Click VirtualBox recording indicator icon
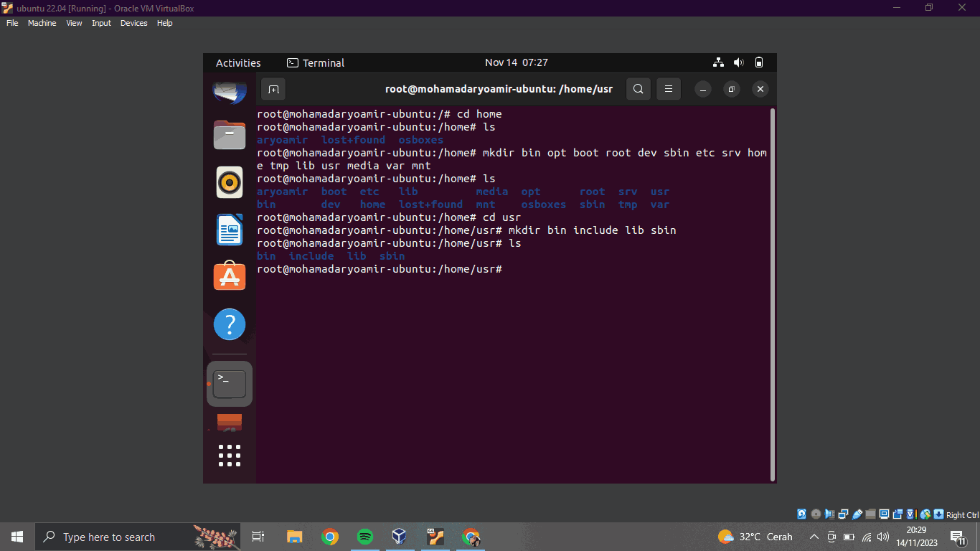Image resolution: width=980 pixels, height=551 pixels. [897, 514]
